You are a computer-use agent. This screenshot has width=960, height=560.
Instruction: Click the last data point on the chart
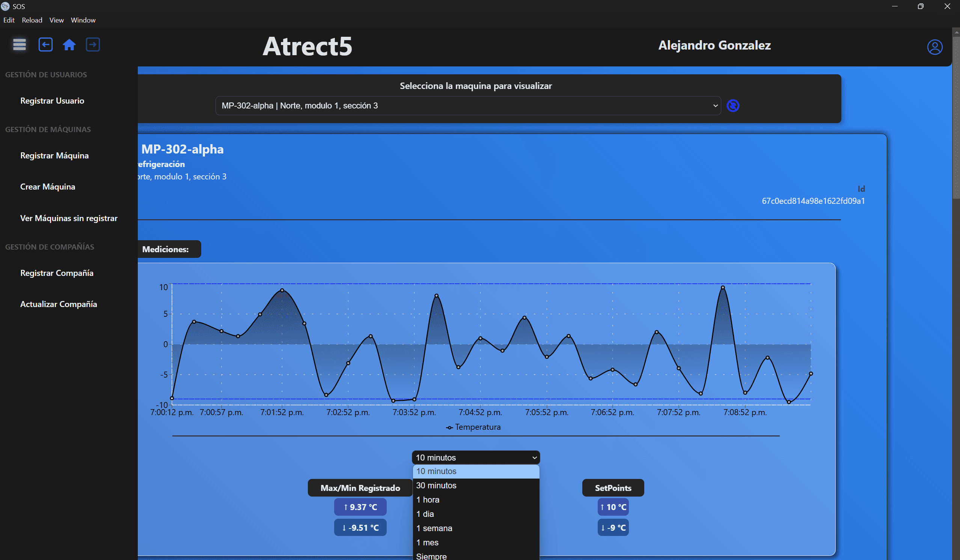coord(811,374)
